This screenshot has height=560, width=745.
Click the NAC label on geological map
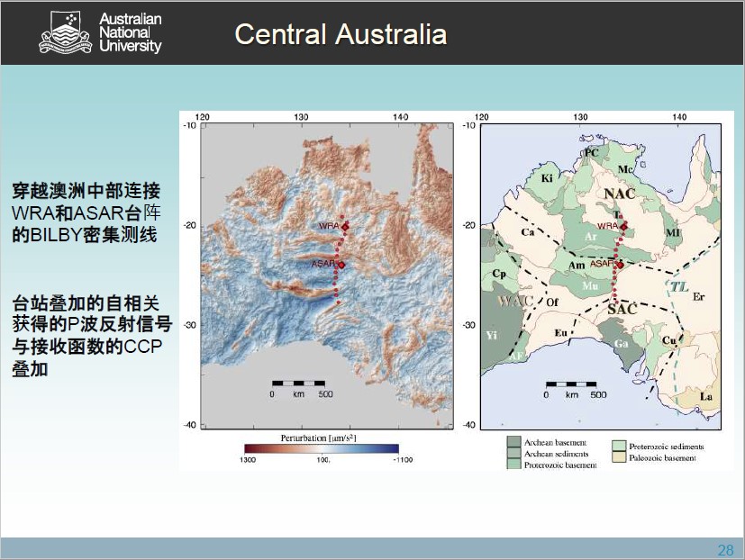click(x=620, y=193)
